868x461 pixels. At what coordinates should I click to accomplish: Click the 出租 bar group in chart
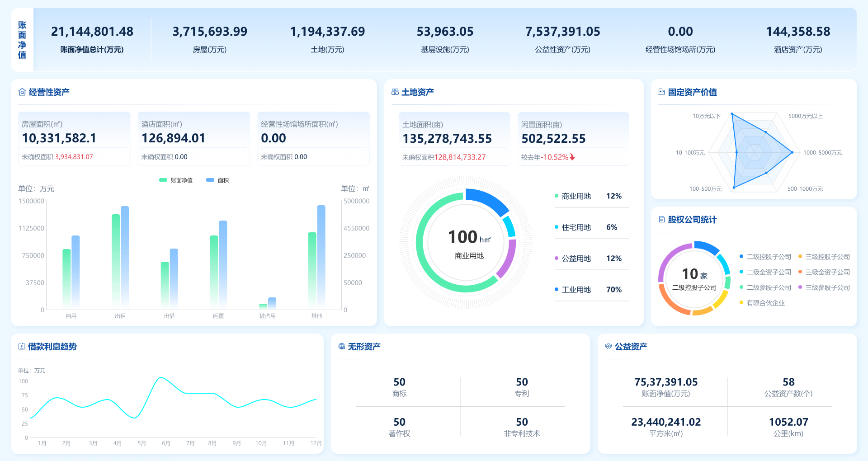[120, 258]
